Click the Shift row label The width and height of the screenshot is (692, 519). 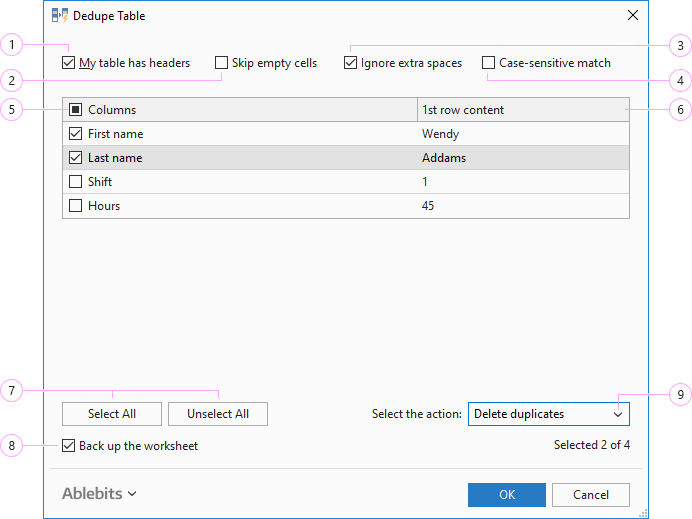100,182
